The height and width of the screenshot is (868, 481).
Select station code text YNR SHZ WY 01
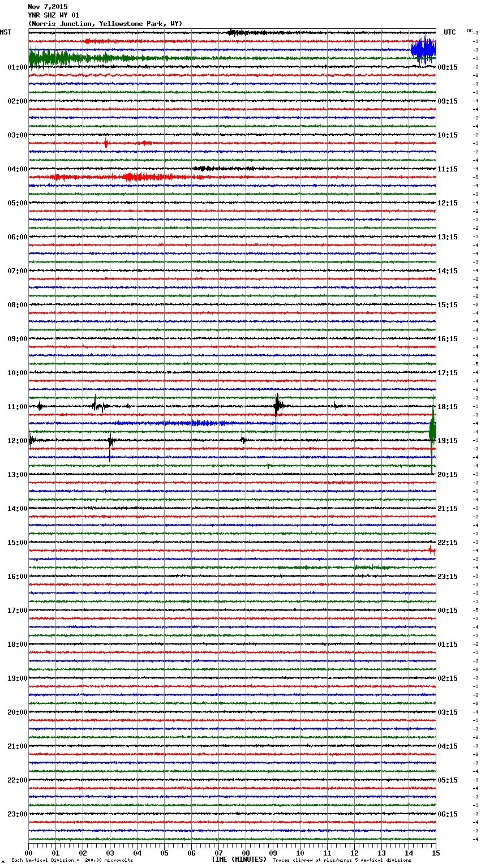54,15
